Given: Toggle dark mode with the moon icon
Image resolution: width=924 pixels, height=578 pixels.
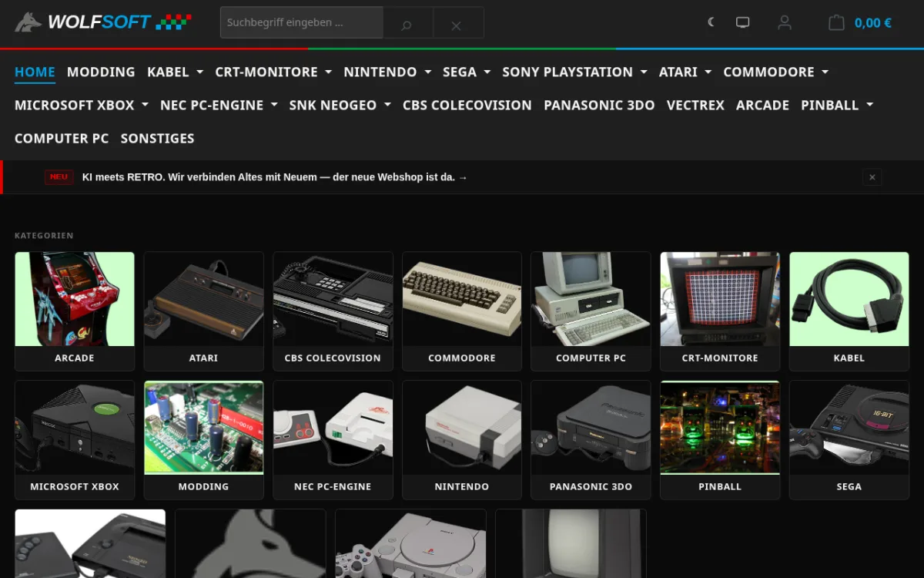Looking at the screenshot, I should (711, 22).
